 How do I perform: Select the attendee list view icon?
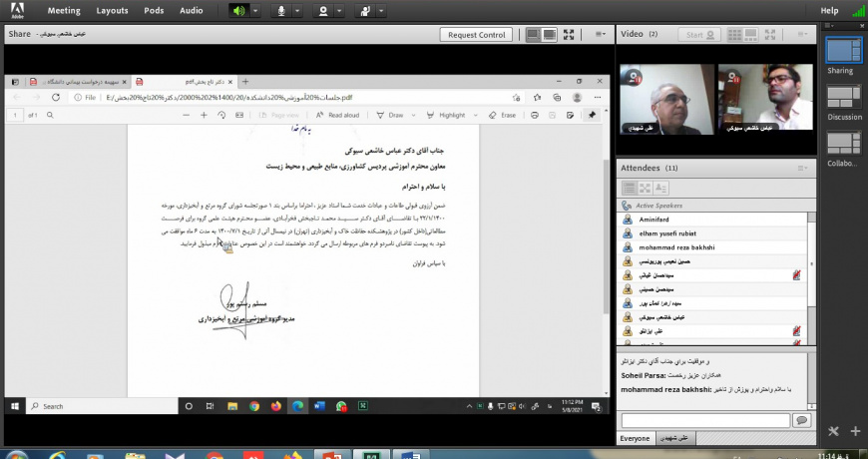[630, 189]
